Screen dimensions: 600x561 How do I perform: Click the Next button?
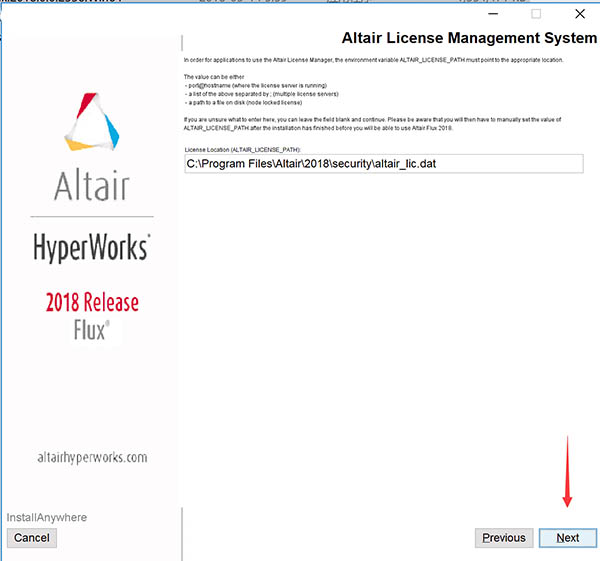click(567, 538)
